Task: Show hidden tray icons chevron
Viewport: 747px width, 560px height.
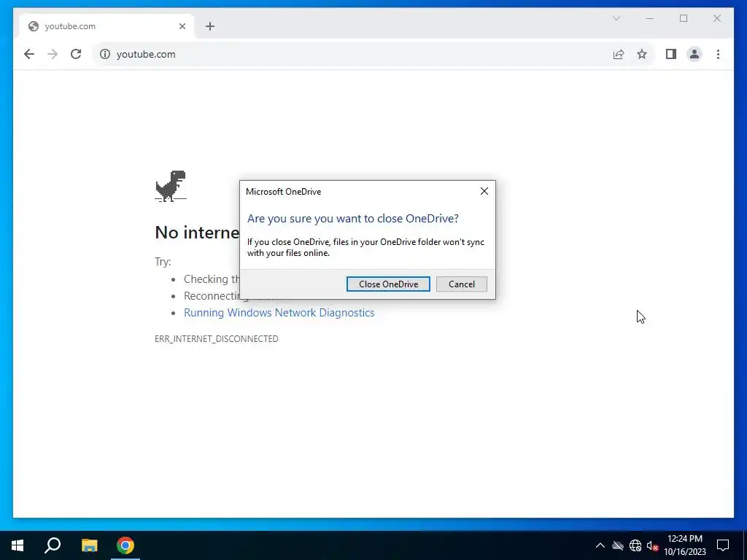Action: [600, 545]
